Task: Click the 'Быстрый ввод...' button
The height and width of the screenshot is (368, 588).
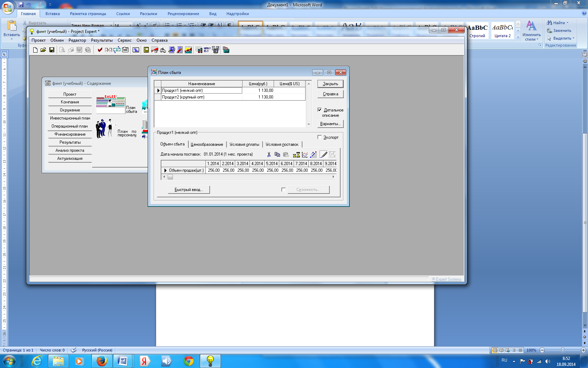Action: tap(189, 190)
